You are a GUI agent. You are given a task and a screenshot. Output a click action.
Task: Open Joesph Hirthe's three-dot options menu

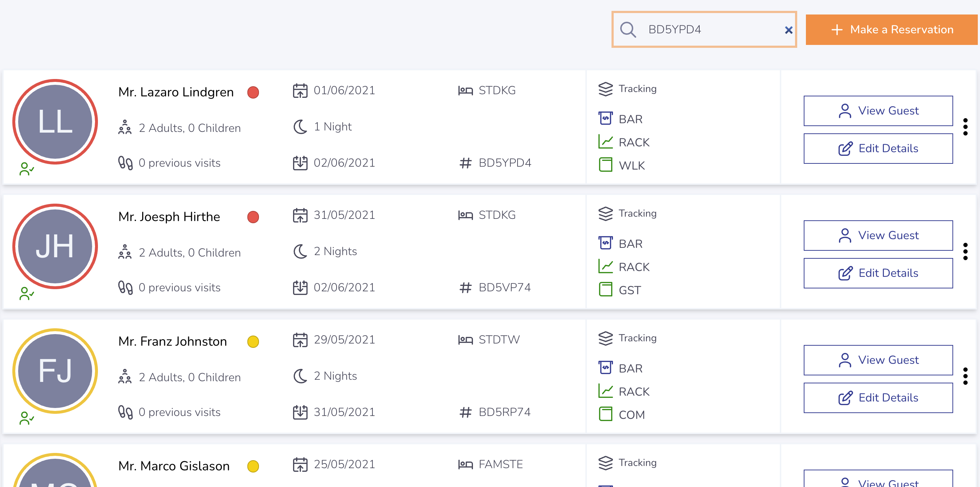[965, 252]
